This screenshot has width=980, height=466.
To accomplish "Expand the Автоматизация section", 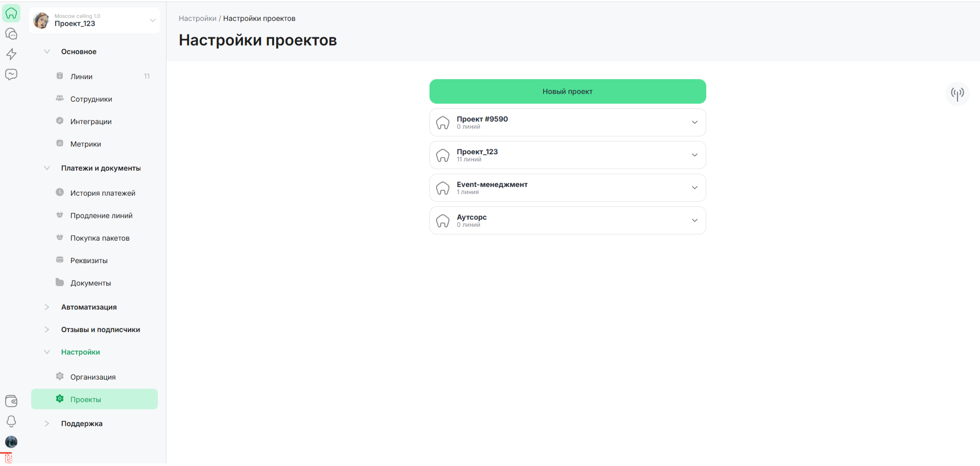I will (47, 307).
